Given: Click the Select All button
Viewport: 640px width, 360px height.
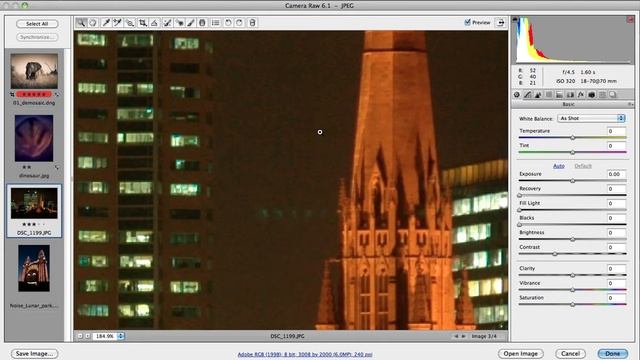Looking at the screenshot, I should click(37, 24).
